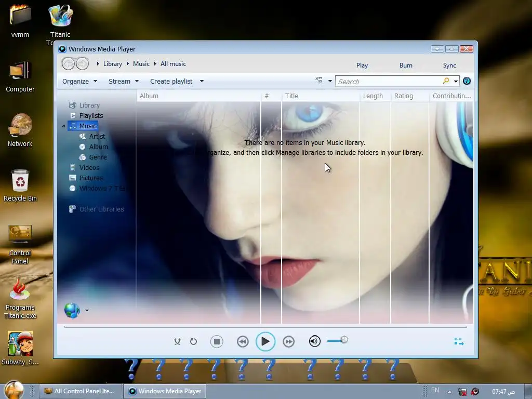Toggle repeat mode in the player controls

pyautogui.click(x=193, y=341)
